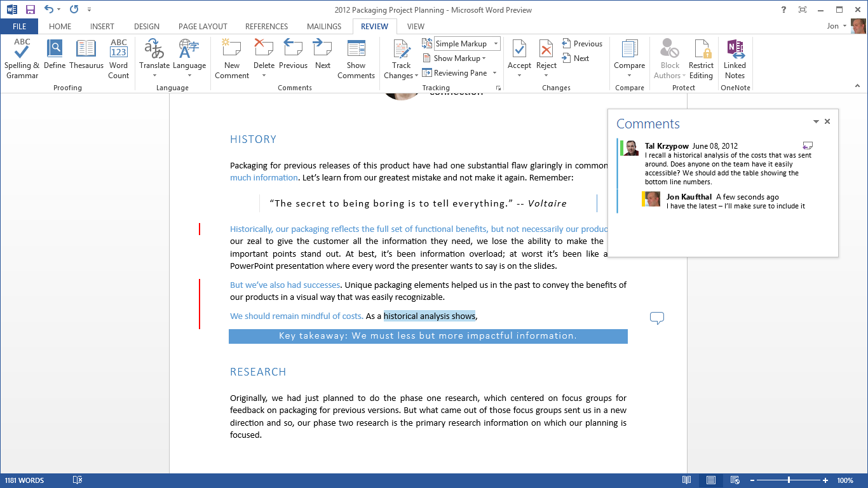Run Spelling & Grammar check
The image size is (868, 488).
[21, 57]
